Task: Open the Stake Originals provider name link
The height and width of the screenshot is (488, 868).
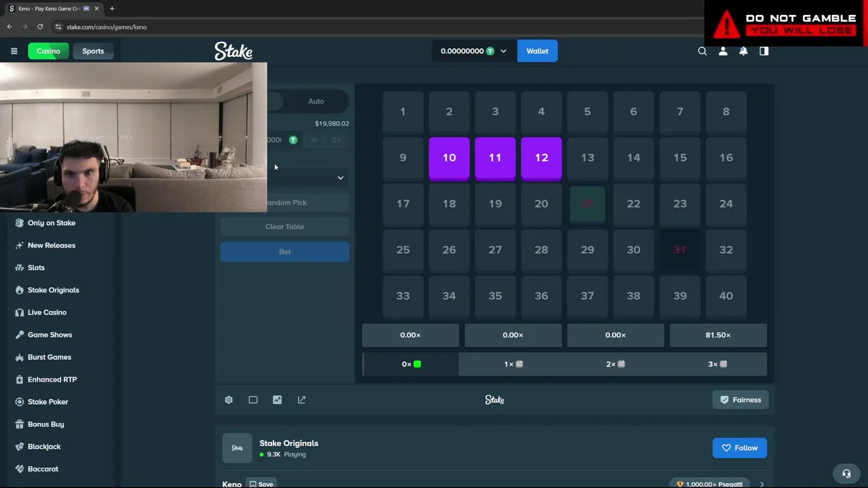Action: coord(289,443)
